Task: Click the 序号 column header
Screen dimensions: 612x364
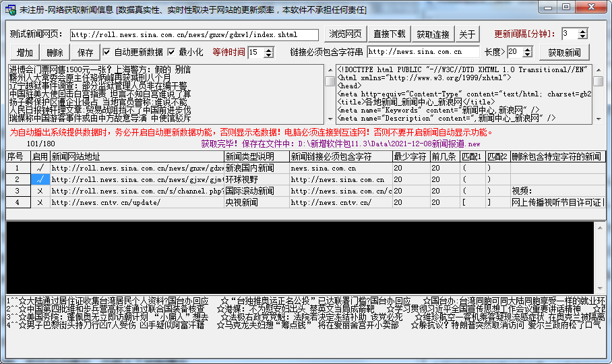Action: click(18, 157)
